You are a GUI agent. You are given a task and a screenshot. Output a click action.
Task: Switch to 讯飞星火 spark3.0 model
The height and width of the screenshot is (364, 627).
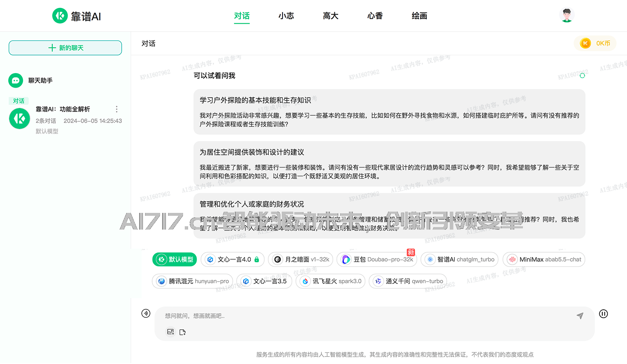click(331, 281)
